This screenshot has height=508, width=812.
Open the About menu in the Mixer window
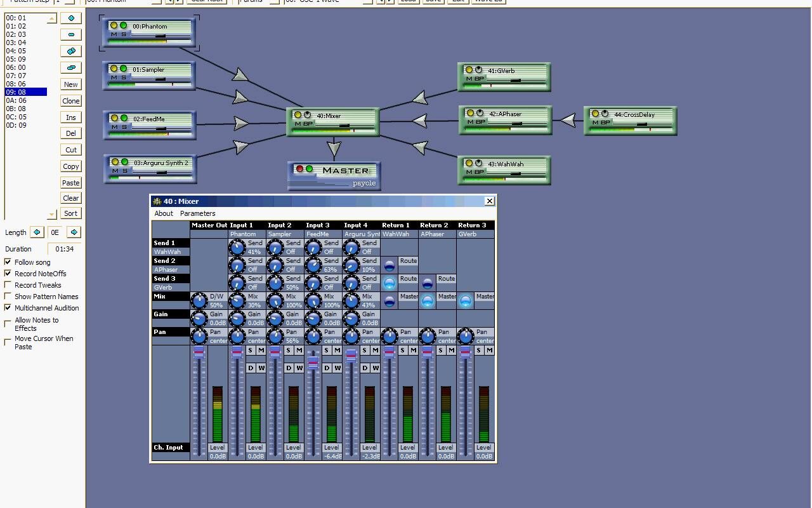(164, 213)
